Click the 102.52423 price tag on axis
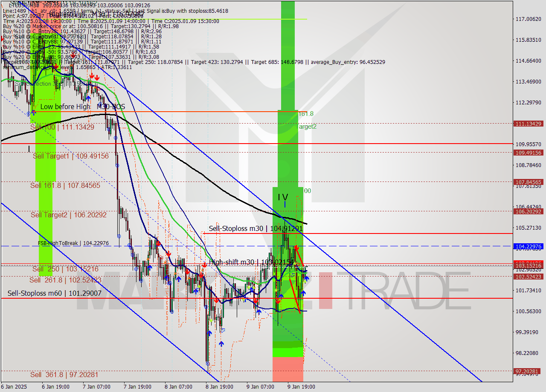 (x=529, y=277)
